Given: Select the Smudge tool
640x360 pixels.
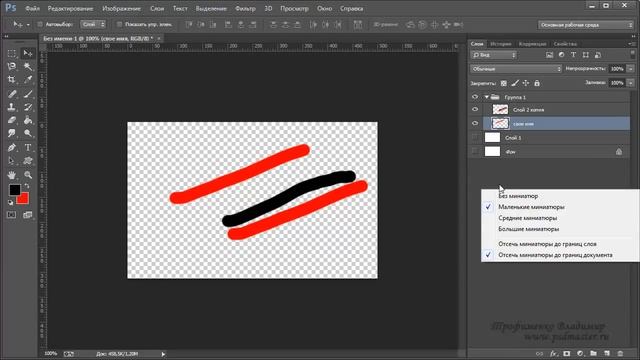Looking at the screenshot, I should (12, 133).
